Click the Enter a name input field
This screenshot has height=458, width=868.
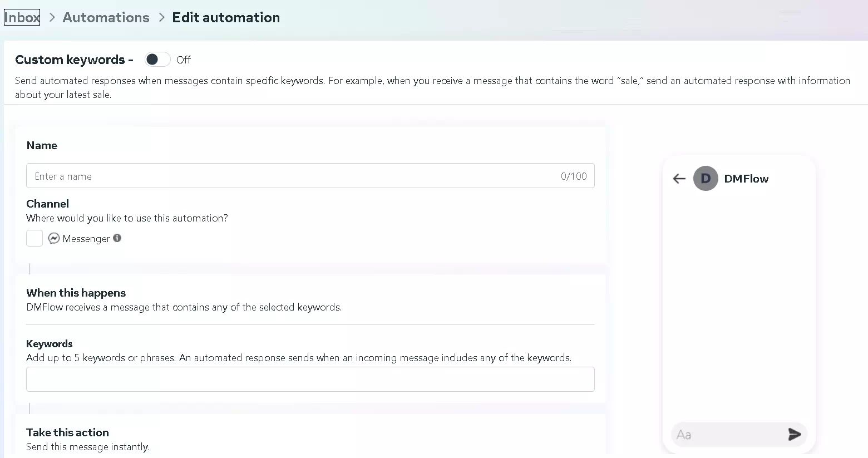pyautogui.click(x=223, y=176)
